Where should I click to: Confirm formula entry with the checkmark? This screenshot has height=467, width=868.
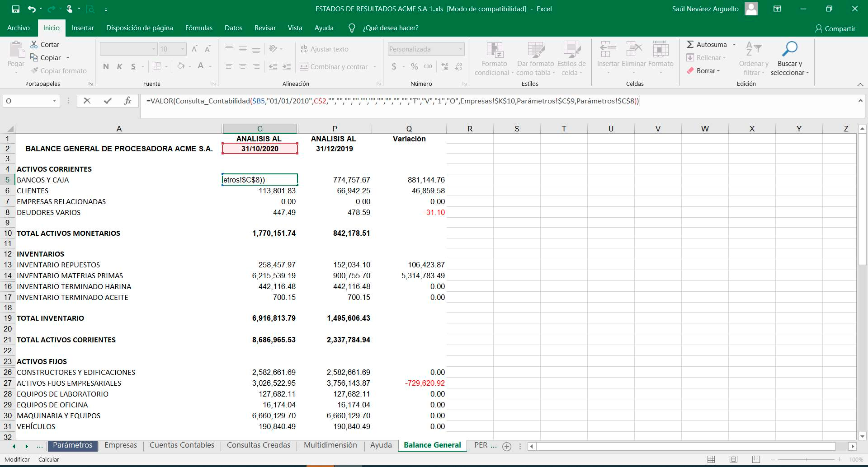pos(108,101)
